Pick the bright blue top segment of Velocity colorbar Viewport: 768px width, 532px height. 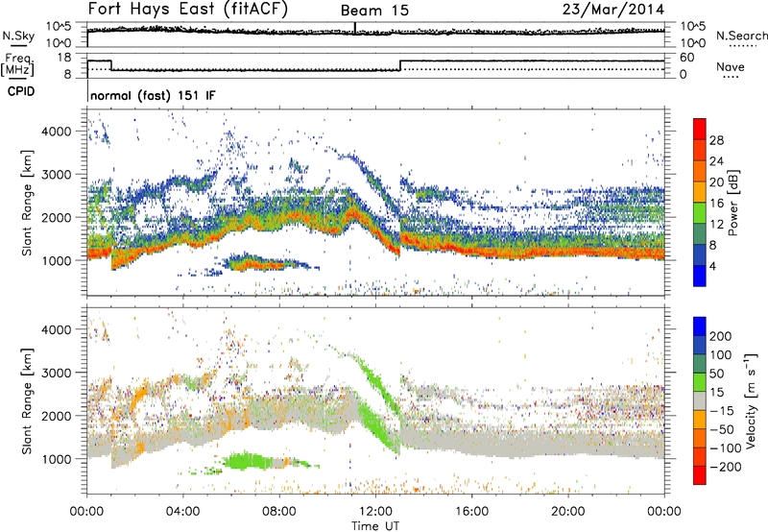click(x=700, y=326)
